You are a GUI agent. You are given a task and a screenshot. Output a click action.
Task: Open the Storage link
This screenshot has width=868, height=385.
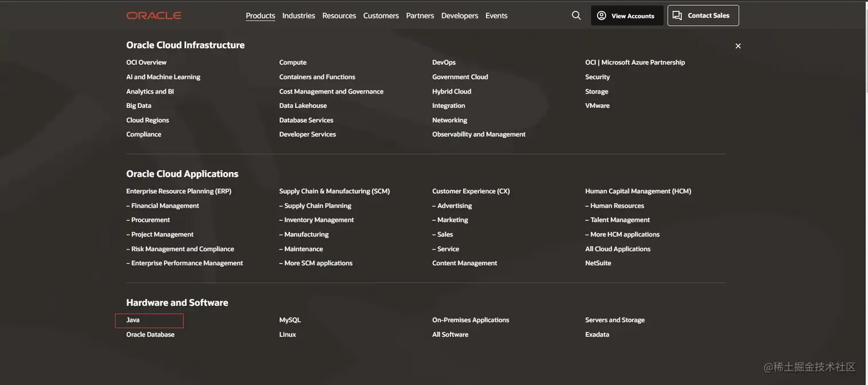coord(596,91)
